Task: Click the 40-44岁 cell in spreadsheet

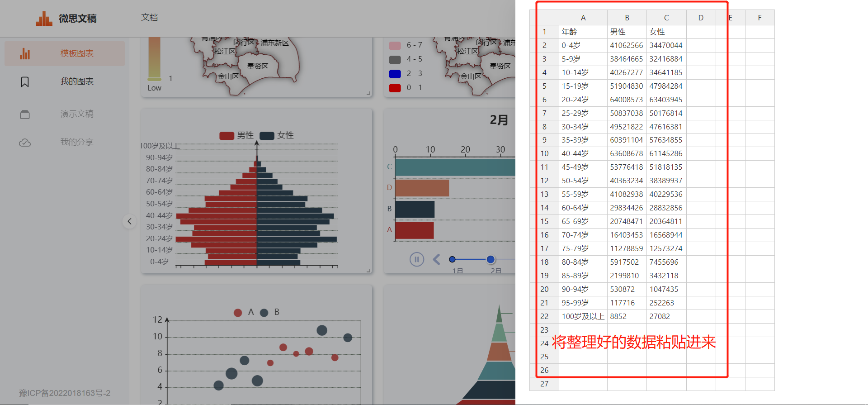Action: [x=583, y=153]
